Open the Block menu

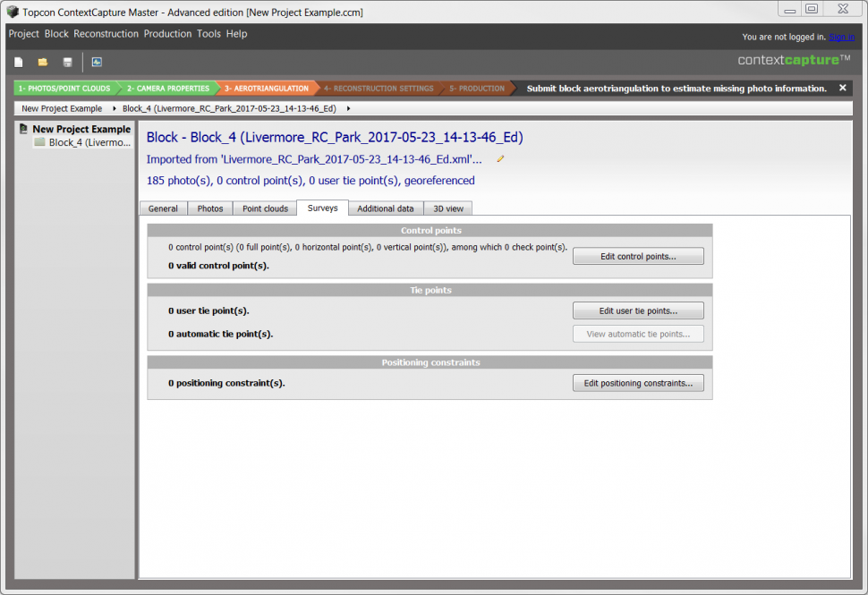pyautogui.click(x=56, y=34)
